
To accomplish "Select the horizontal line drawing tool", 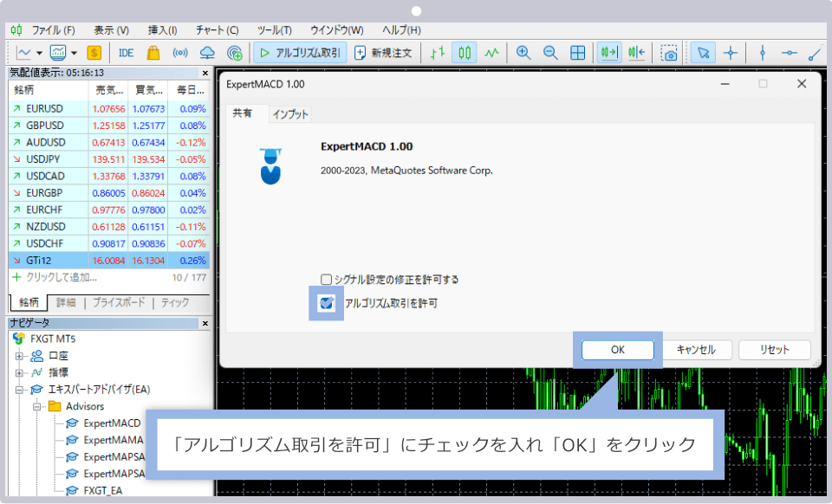I will tap(789, 53).
